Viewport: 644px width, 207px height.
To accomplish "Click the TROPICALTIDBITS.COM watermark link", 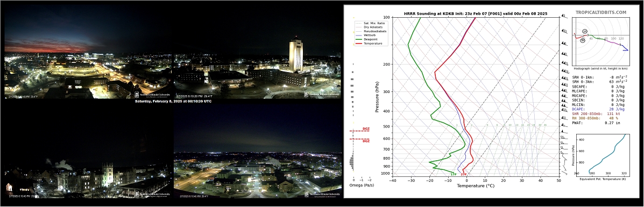I will [600, 13].
